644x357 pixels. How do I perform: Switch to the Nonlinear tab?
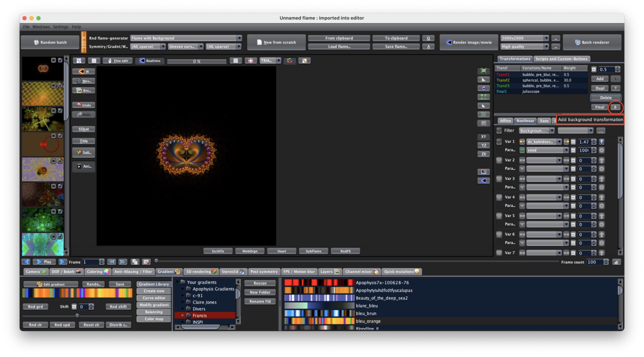click(x=525, y=121)
